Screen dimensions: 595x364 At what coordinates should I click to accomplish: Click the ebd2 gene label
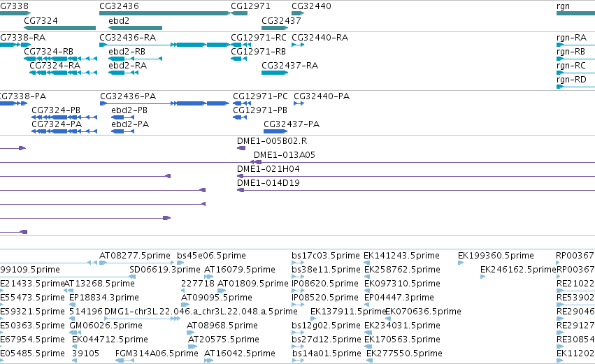[119, 20]
